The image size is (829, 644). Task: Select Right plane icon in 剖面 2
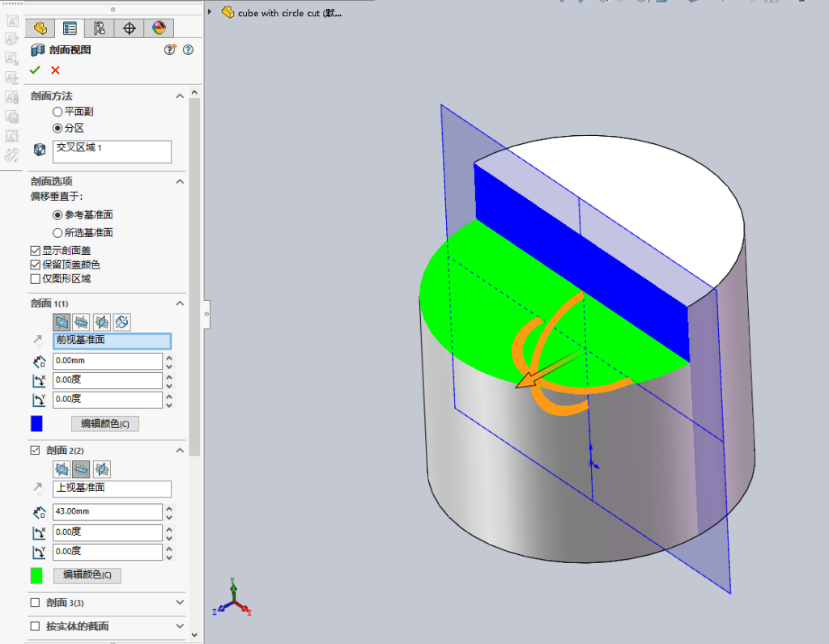101,469
